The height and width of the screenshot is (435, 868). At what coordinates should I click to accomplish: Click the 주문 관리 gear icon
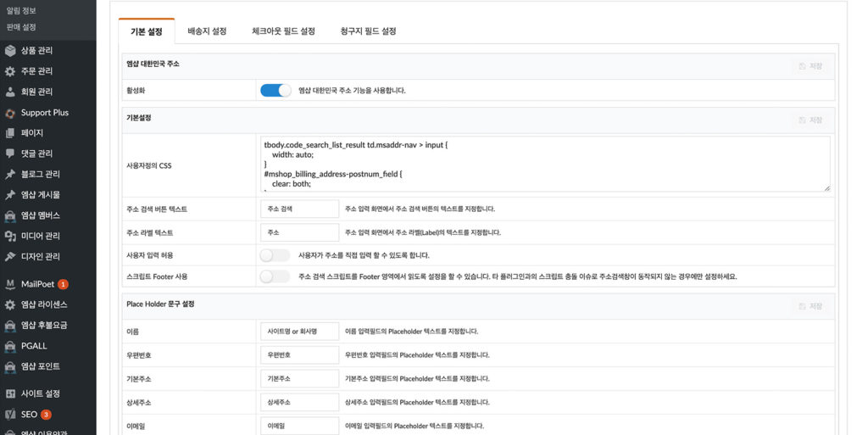(x=10, y=71)
